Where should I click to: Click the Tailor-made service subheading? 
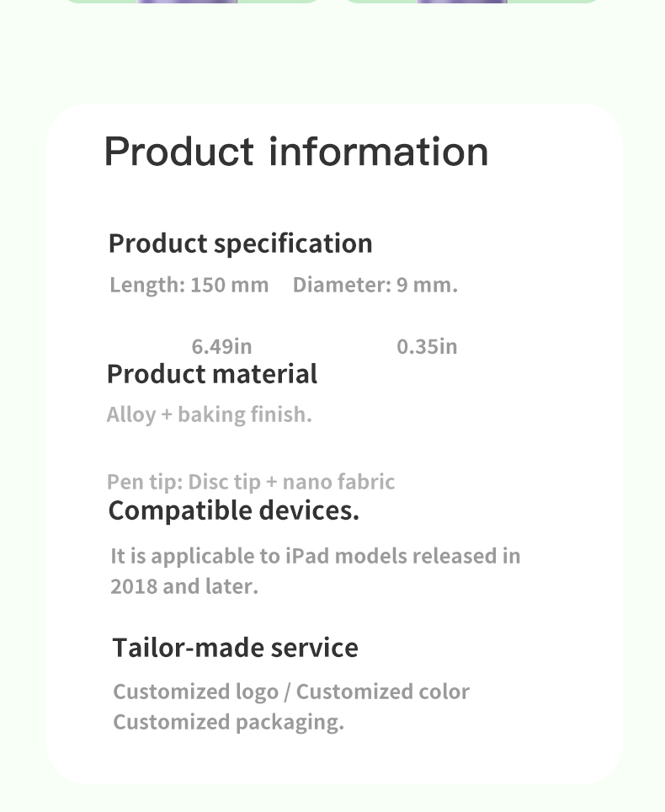pyautogui.click(x=235, y=647)
